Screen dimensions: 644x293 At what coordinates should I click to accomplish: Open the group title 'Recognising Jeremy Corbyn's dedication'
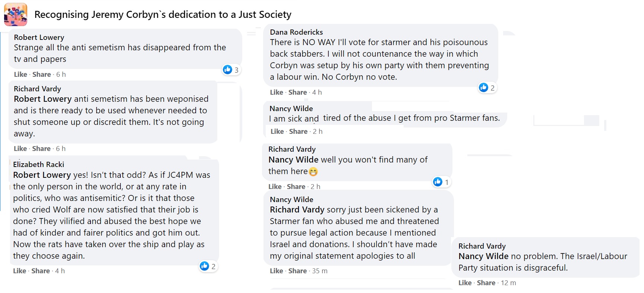coord(163,15)
